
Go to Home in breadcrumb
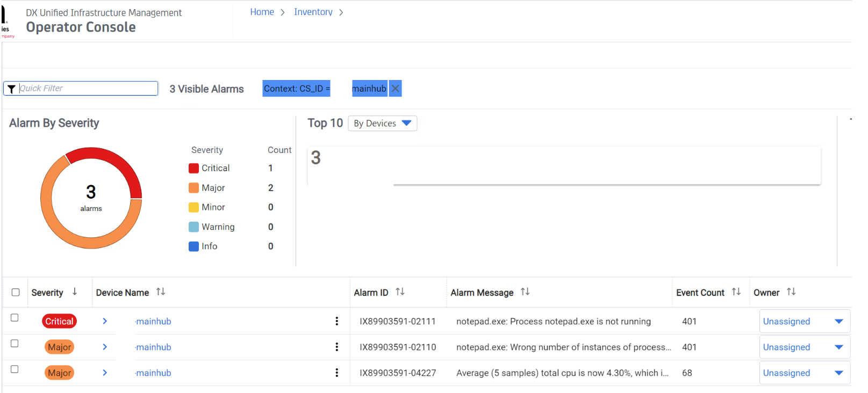coord(262,12)
